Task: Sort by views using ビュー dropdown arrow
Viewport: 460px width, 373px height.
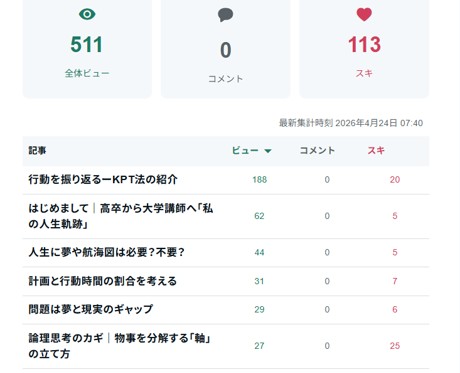Action: click(x=268, y=151)
